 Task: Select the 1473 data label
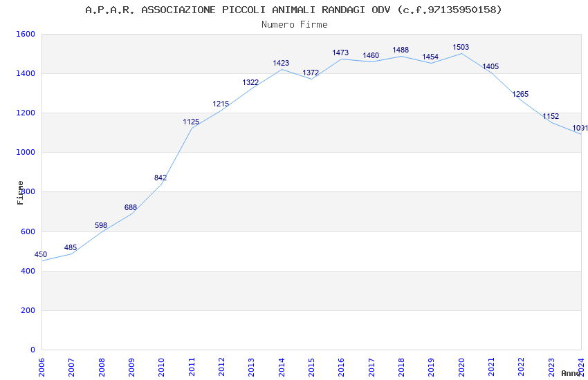tap(340, 53)
